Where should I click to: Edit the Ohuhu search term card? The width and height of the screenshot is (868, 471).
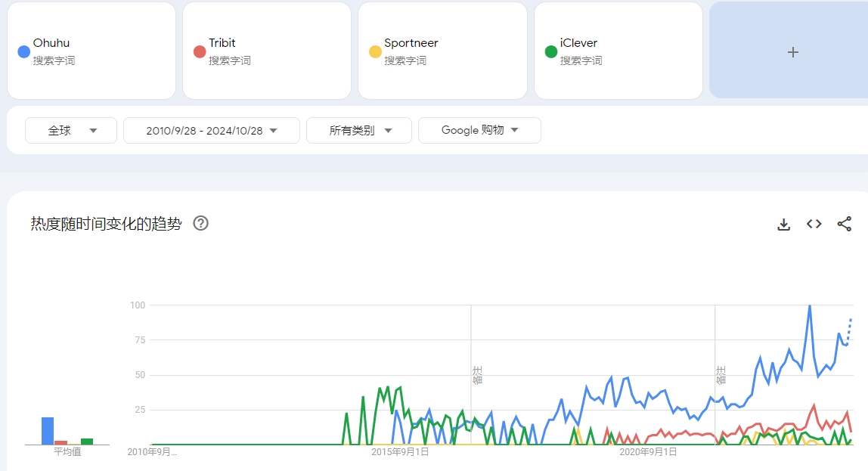click(x=91, y=51)
